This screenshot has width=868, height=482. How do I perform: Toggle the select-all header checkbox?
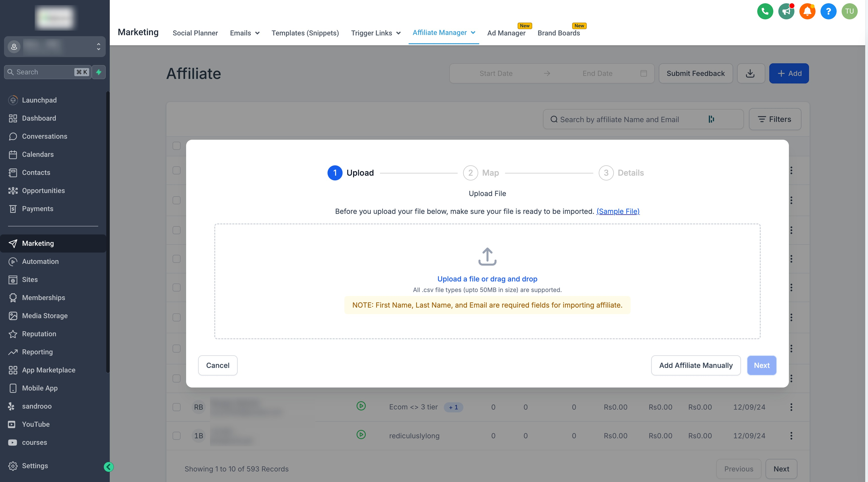(177, 146)
